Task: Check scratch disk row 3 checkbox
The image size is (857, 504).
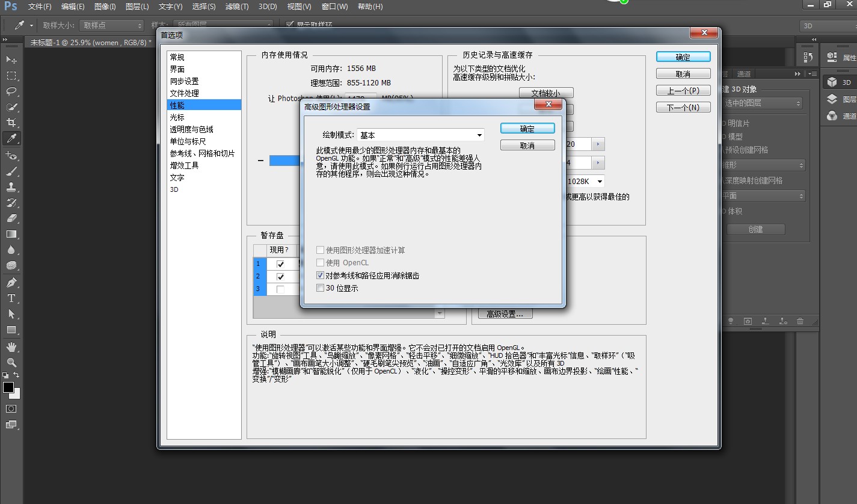Action: click(280, 289)
